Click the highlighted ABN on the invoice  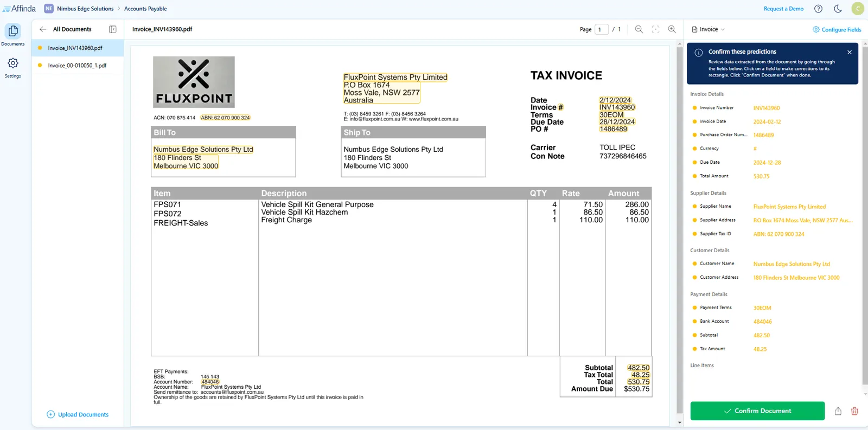point(225,118)
